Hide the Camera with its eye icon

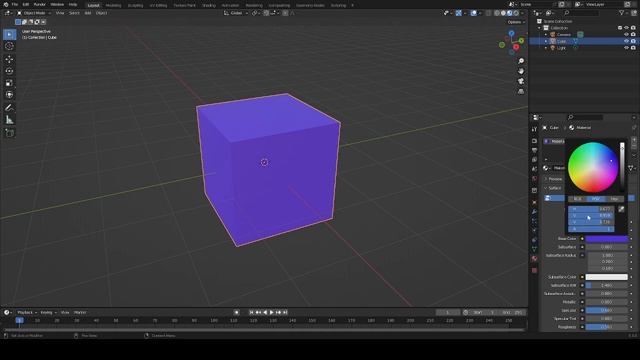626,34
